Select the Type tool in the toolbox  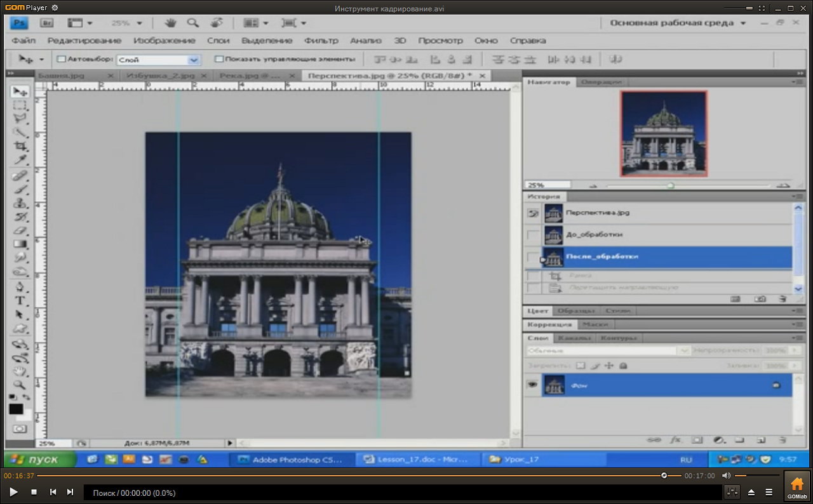[20, 300]
